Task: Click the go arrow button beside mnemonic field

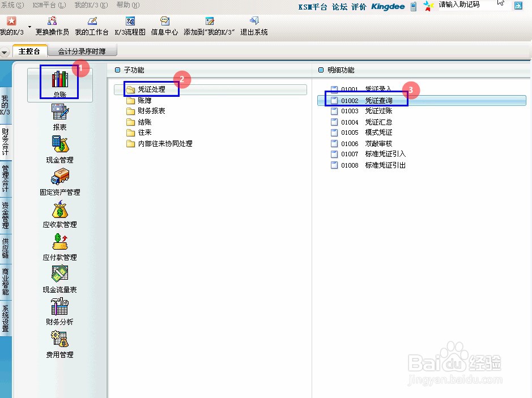Action: pos(518,6)
